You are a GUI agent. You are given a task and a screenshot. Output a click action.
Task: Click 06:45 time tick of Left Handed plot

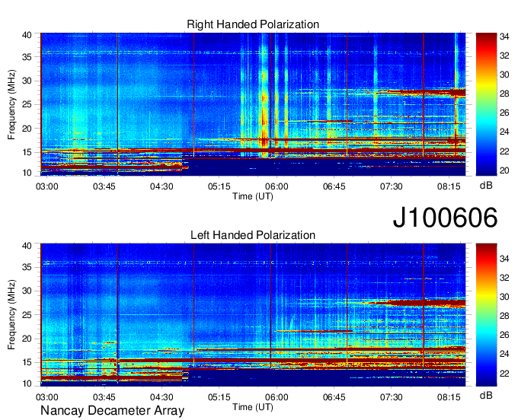334,397
